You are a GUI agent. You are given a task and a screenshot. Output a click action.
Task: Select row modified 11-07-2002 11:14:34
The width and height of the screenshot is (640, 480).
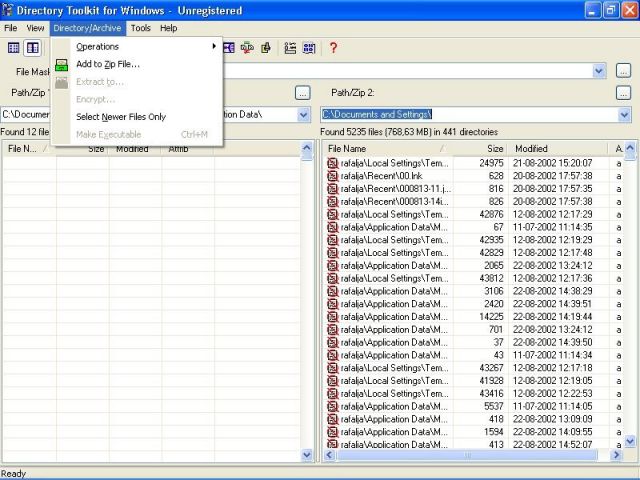pyautogui.click(x=473, y=355)
